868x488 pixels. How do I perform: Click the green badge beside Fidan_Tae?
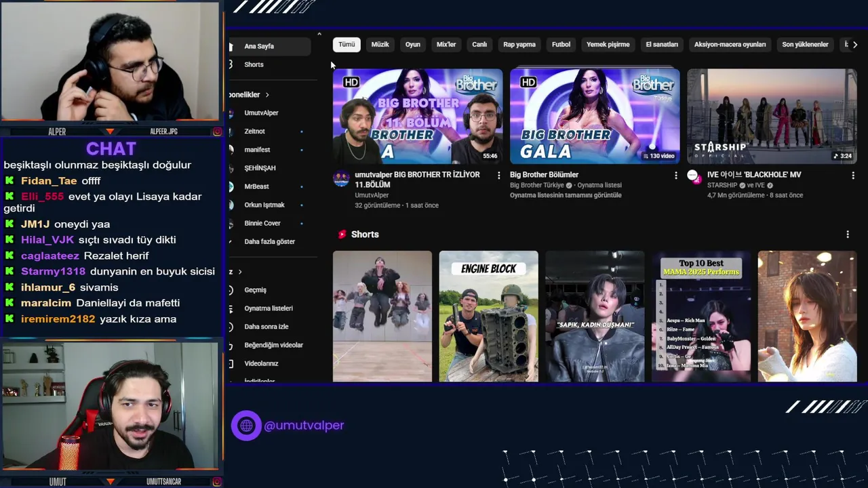point(9,181)
